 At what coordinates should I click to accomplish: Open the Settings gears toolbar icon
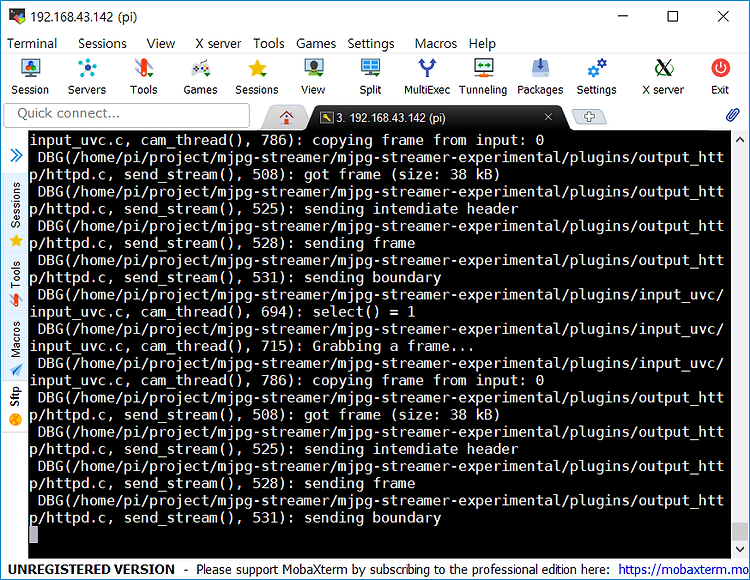pyautogui.click(x=596, y=77)
